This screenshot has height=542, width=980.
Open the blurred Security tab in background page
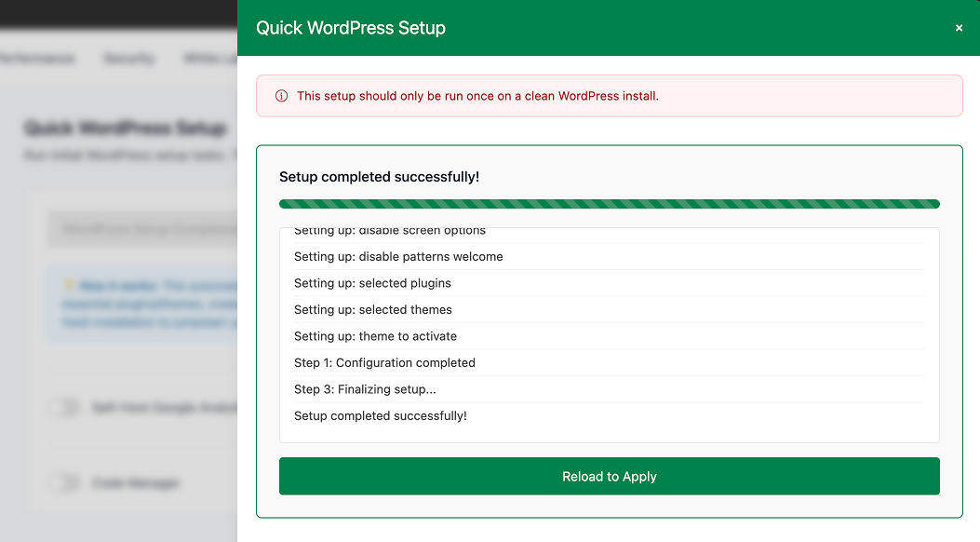128,59
